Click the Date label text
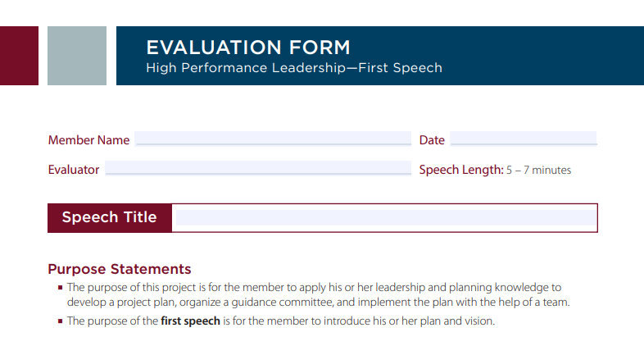The height and width of the screenshot is (346, 644). tap(432, 140)
